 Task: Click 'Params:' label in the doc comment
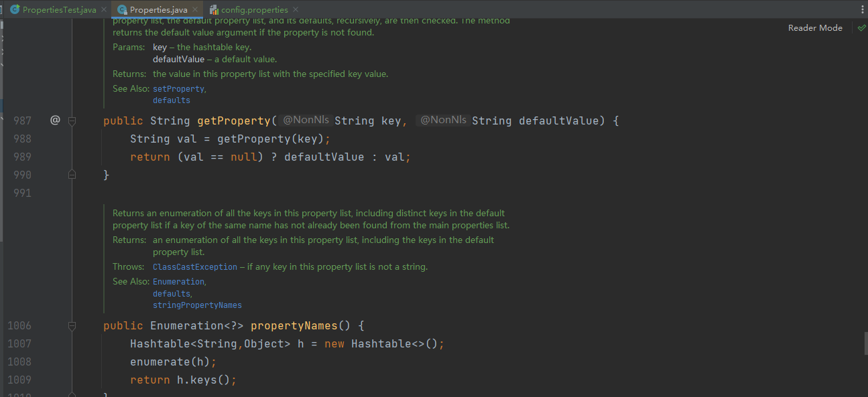(129, 48)
